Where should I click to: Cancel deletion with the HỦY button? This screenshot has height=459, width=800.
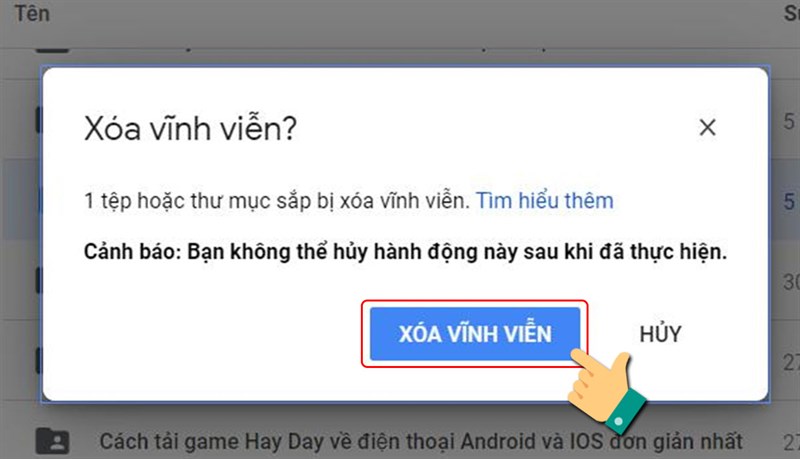coord(661,334)
